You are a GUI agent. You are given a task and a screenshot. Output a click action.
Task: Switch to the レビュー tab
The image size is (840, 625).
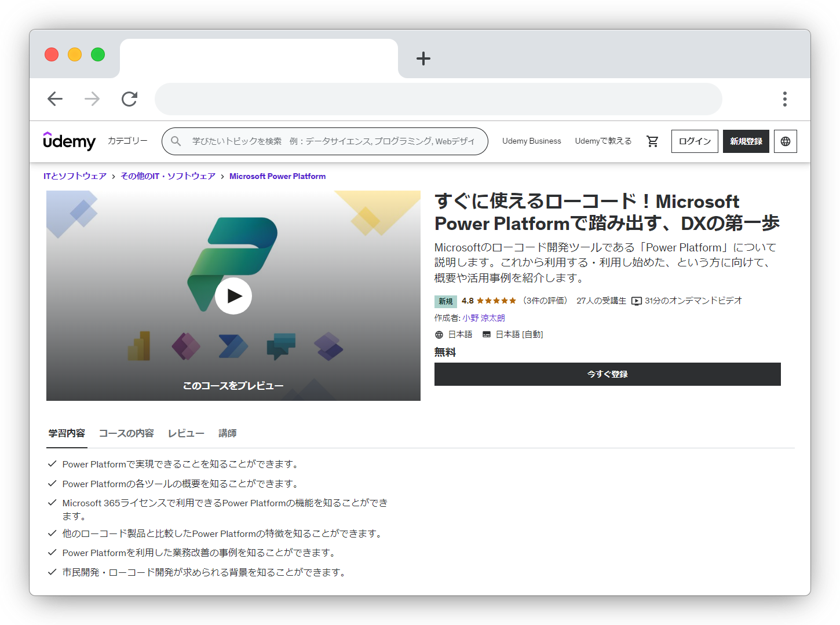(186, 433)
